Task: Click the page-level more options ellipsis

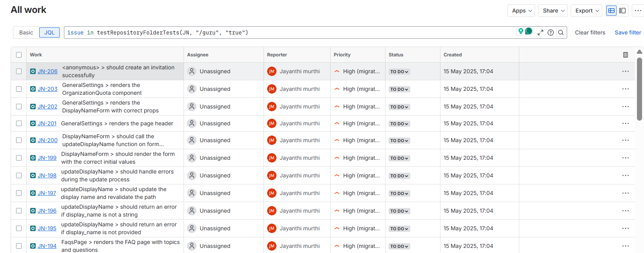Action: [638, 11]
